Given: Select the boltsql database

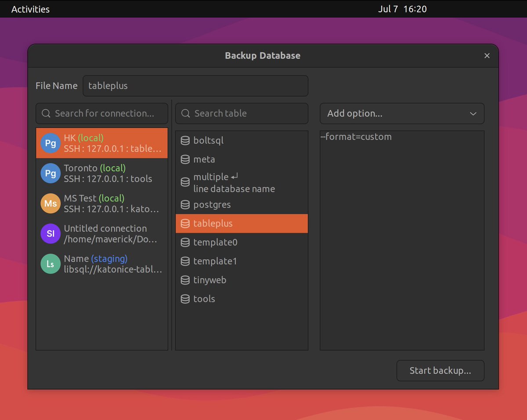Looking at the screenshot, I should pos(242,140).
